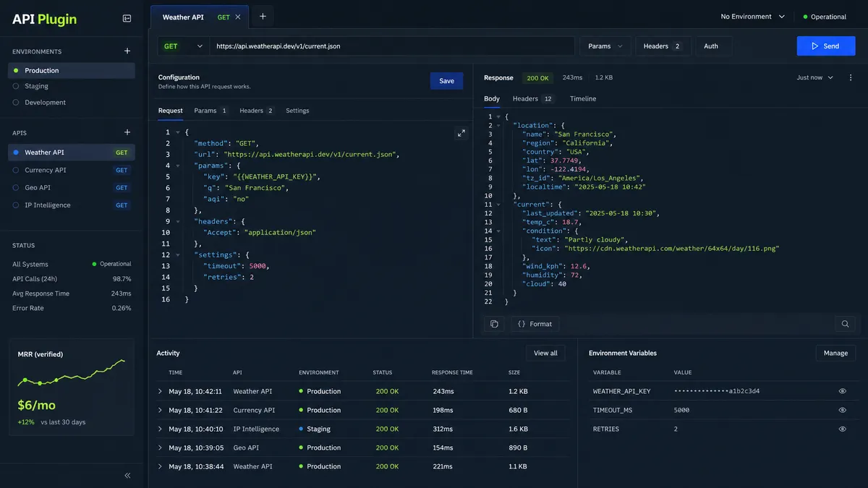
Task: Select Currency API in the APIs list
Action: (x=72, y=170)
